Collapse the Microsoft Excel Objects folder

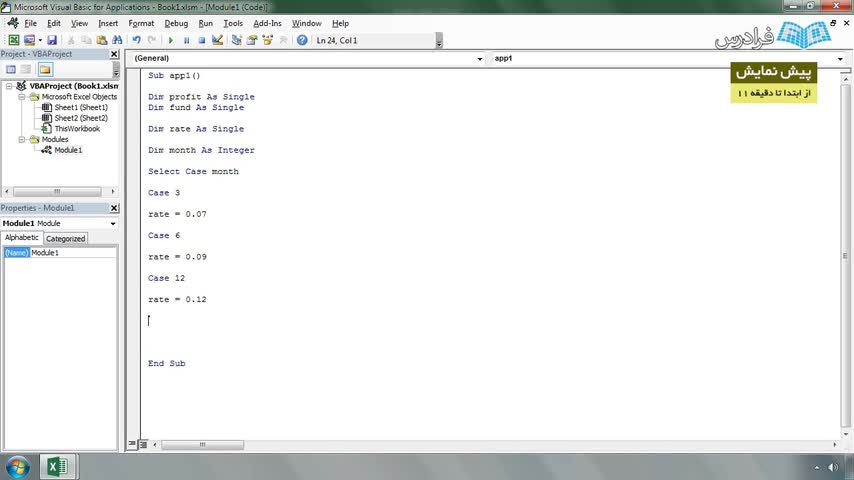tap(22, 97)
